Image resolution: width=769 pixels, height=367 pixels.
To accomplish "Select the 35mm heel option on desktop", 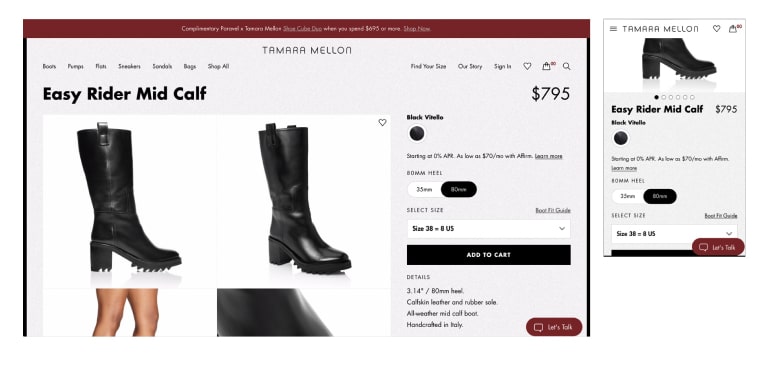I will click(x=424, y=189).
